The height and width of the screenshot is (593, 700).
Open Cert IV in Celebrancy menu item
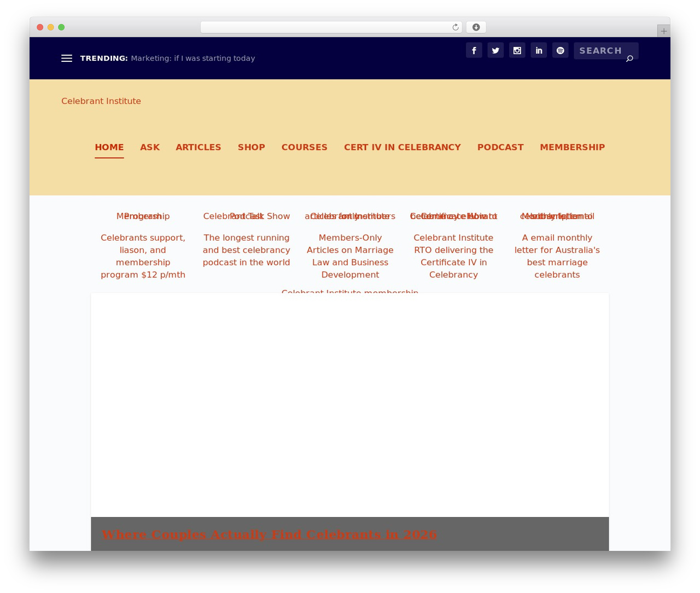tap(402, 147)
